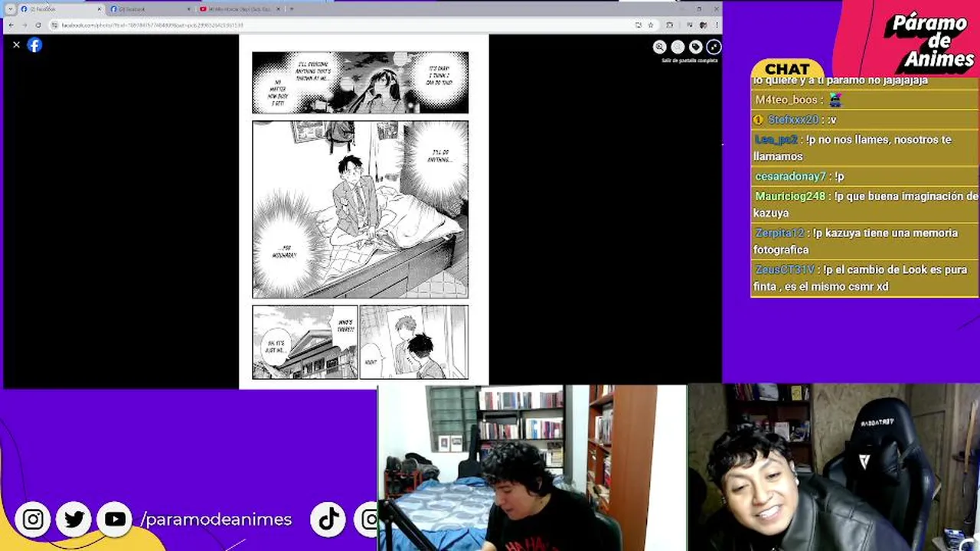
Task: Click the TikTok icon in footer
Action: click(x=329, y=520)
